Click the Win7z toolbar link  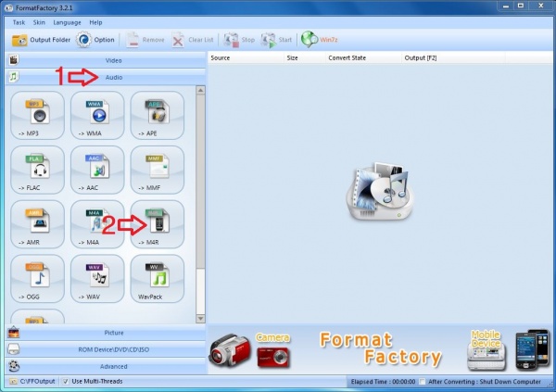point(320,40)
